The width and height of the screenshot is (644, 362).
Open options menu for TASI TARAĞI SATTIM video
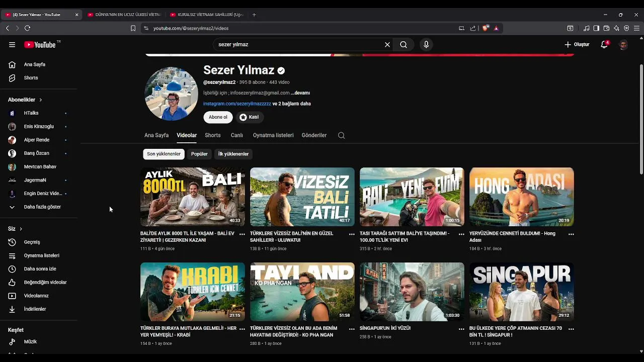461,234
